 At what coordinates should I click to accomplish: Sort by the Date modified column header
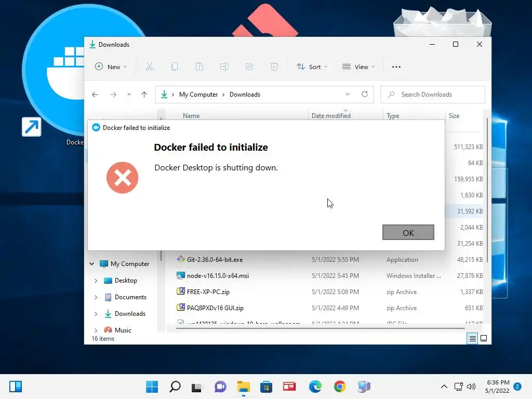(331, 116)
